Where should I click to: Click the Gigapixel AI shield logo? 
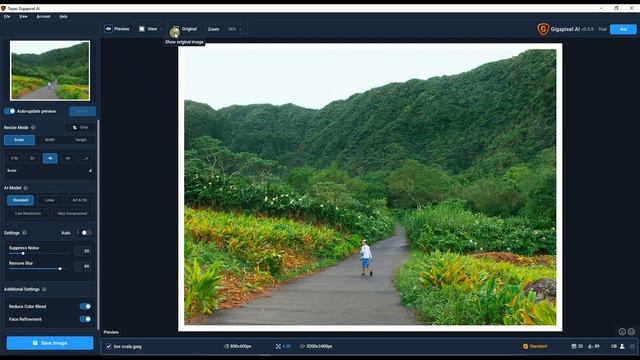pyautogui.click(x=543, y=29)
